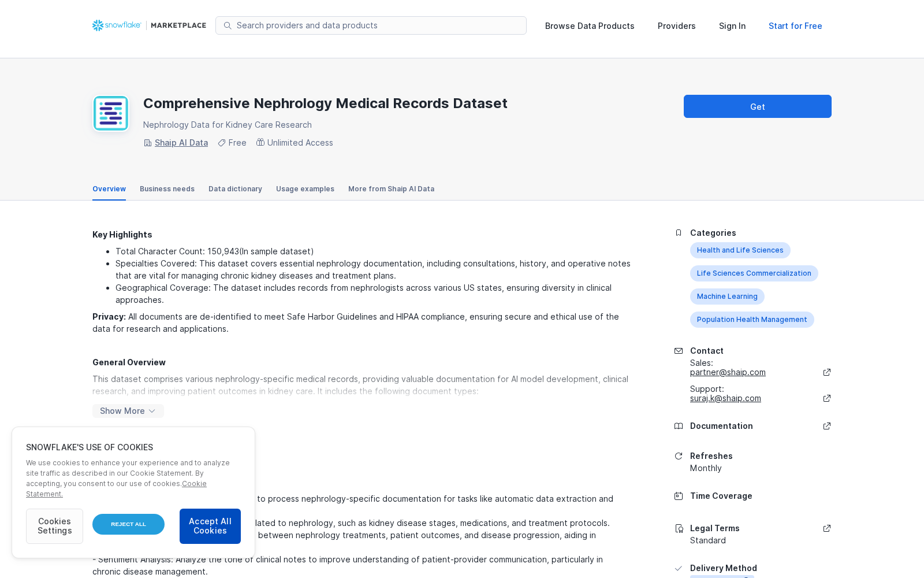This screenshot has width=924, height=578.
Task: Open external link icon for partner@shaip.com
Action: pyautogui.click(x=827, y=372)
